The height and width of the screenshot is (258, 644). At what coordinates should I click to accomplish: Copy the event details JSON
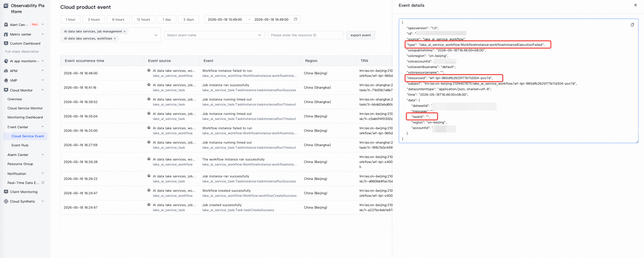coord(632,25)
